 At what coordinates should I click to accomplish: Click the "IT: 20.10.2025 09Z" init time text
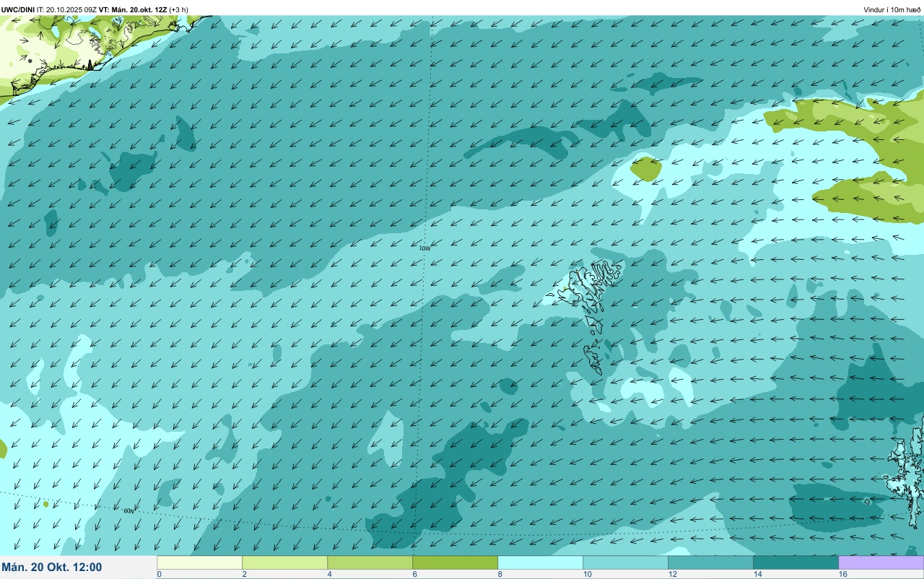66,9
